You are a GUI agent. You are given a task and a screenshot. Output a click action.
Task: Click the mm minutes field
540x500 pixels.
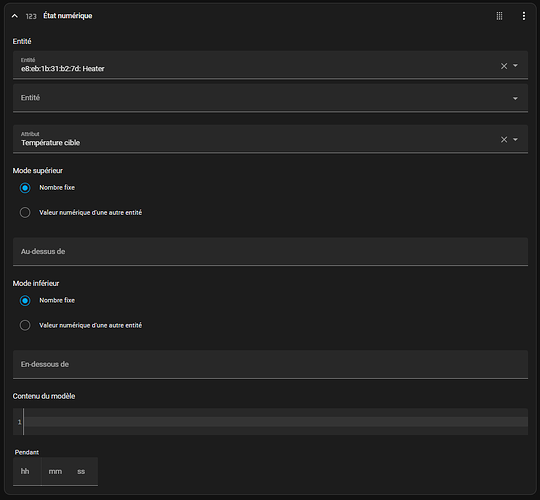55,471
